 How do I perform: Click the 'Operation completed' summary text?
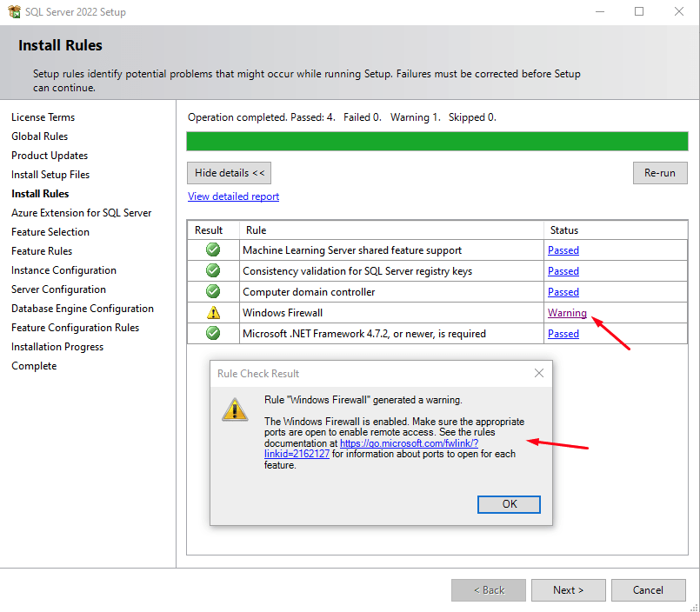(342, 117)
